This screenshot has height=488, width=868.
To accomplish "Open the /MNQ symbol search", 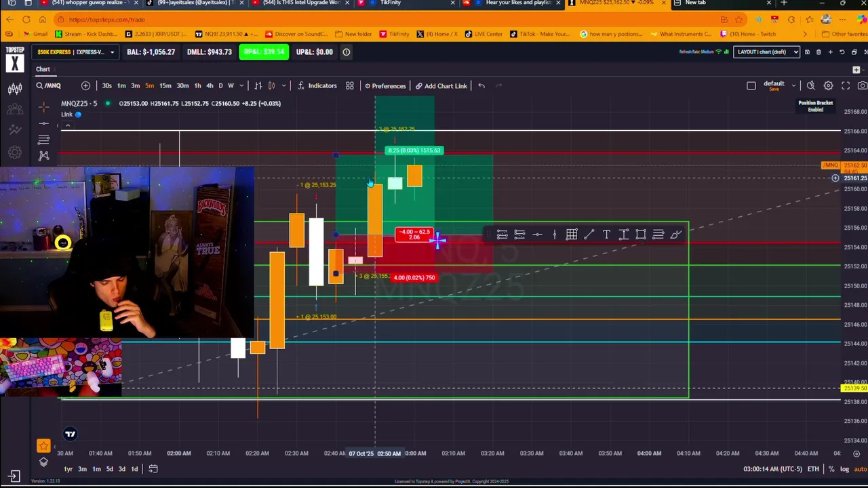I will click(49, 85).
